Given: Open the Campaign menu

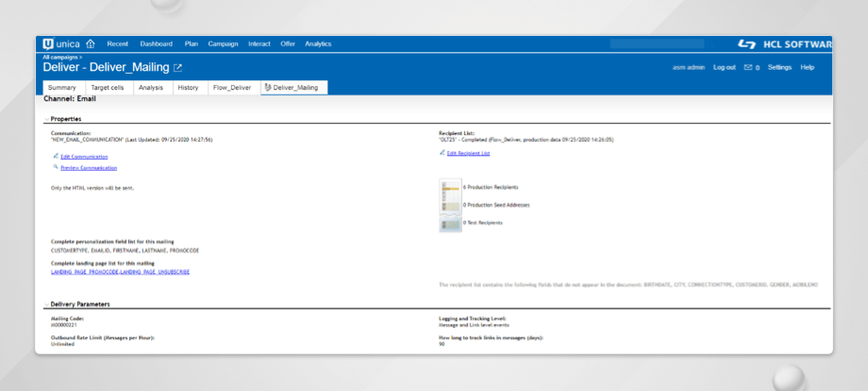Looking at the screenshot, I should (x=223, y=43).
